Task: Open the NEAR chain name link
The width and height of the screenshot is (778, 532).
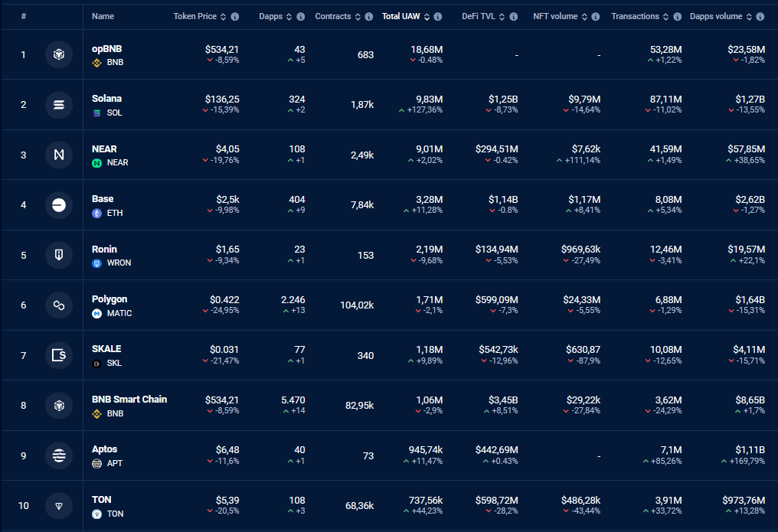Action: 104,149
